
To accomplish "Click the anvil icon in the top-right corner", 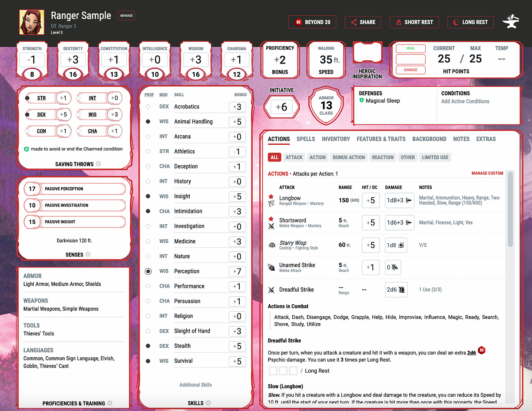I will point(510,21).
